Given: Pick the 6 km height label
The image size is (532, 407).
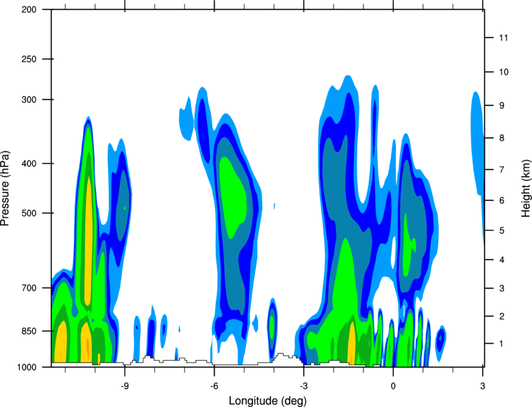Looking at the screenshot, I should point(502,200).
